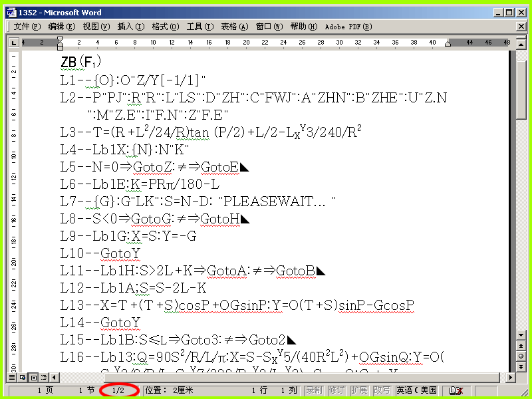532x399 pixels.
Task: Click the right indent marker on ruler
Action: pos(448,43)
